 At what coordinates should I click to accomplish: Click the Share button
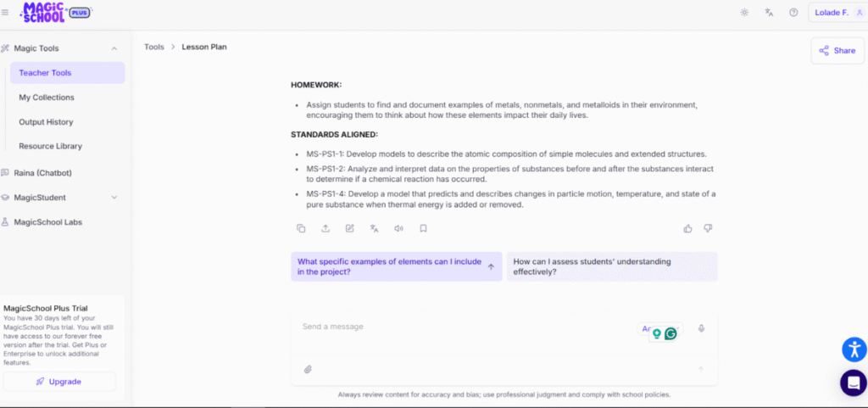click(837, 51)
